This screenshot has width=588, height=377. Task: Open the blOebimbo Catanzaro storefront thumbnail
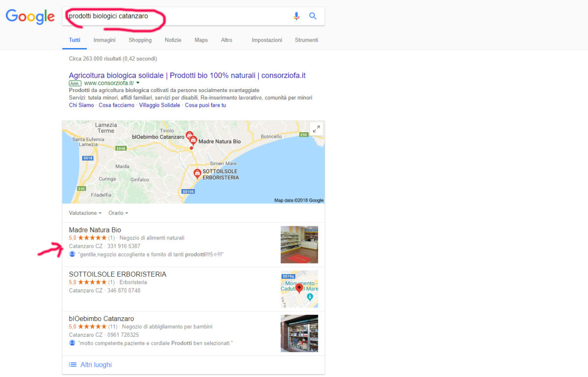pyautogui.click(x=299, y=333)
